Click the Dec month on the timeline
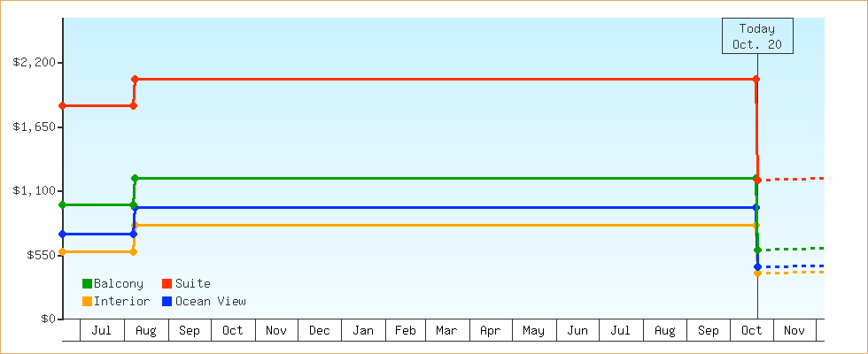Image resolution: width=868 pixels, height=354 pixels. 320,331
